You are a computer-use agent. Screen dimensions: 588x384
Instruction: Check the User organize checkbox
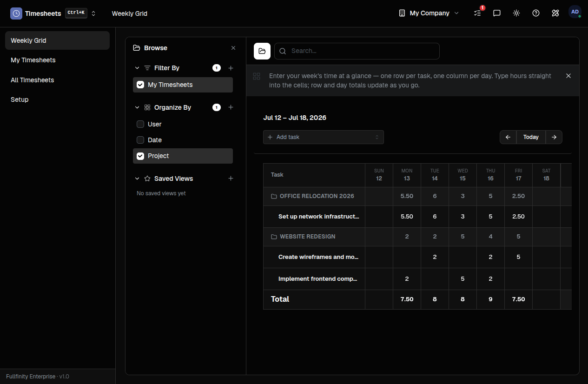(x=140, y=124)
